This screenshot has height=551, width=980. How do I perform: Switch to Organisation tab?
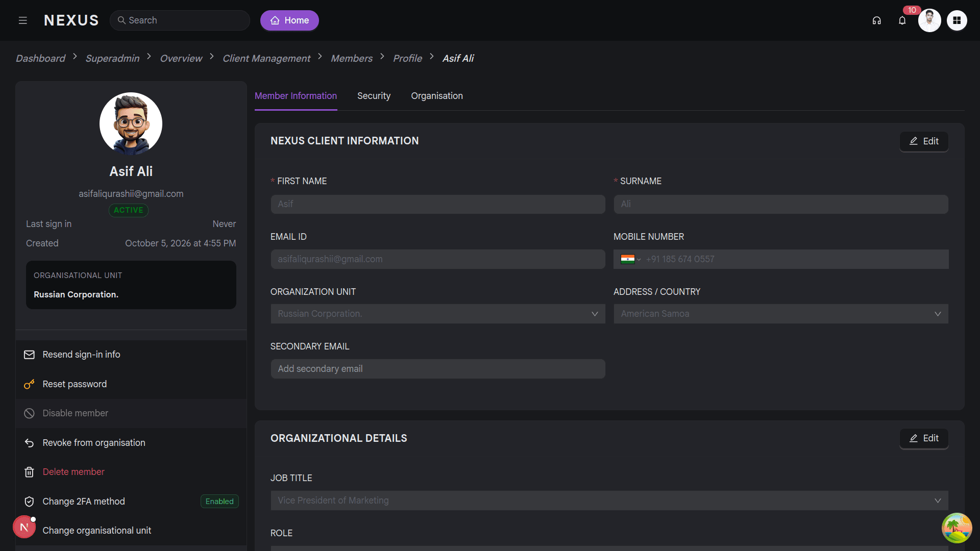click(x=437, y=96)
